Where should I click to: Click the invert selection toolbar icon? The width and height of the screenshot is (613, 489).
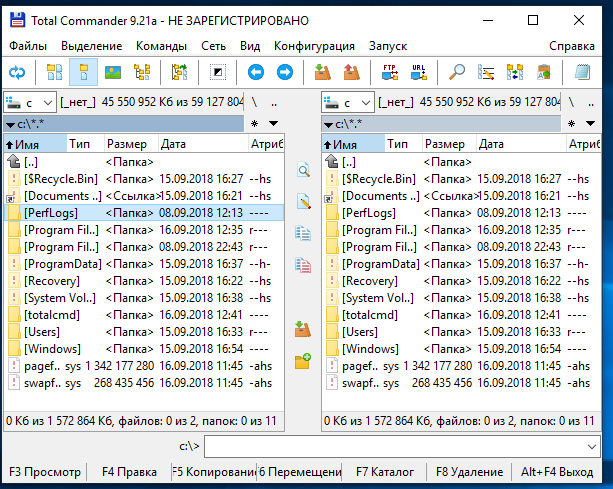point(218,72)
